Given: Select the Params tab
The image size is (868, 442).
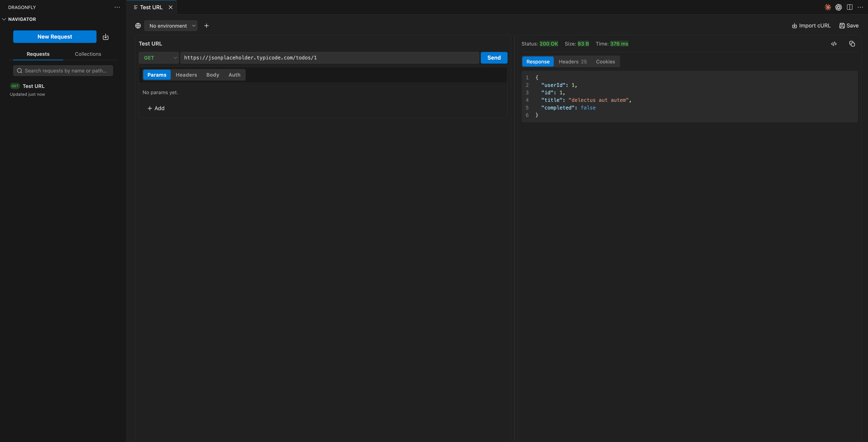Looking at the screenshot, I should [x=157, y=75].
